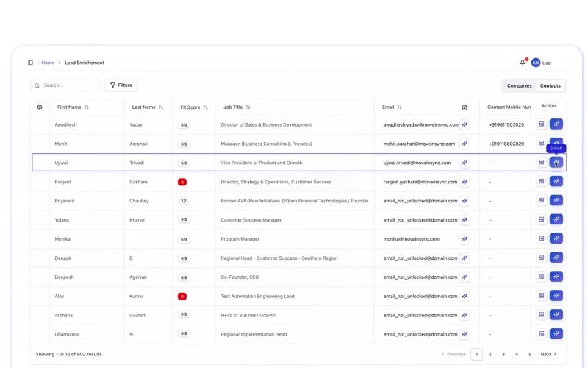Click Contact Mobile Number column header
Screen dimensions: 588x368
pyautogui.click(x=509, y=107)
